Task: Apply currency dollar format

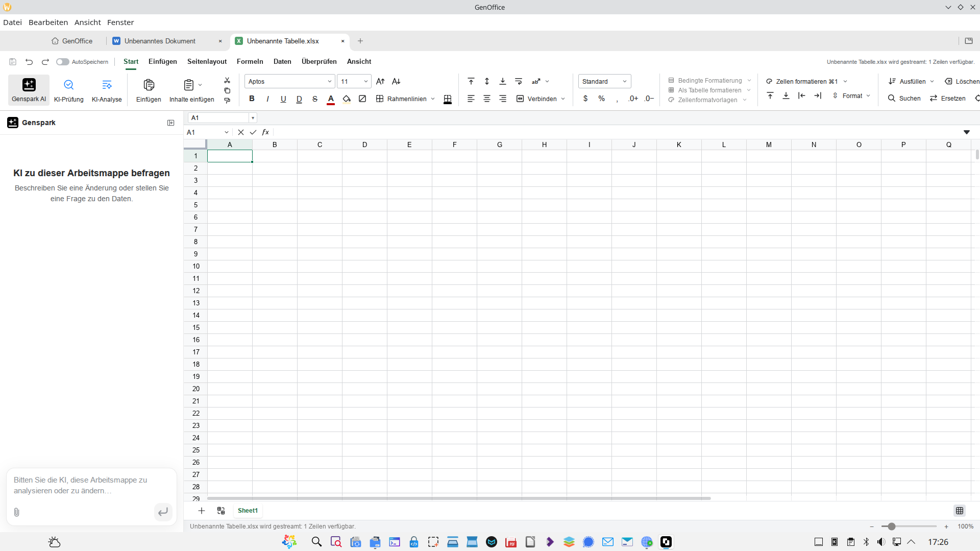Action: [585, 99]
